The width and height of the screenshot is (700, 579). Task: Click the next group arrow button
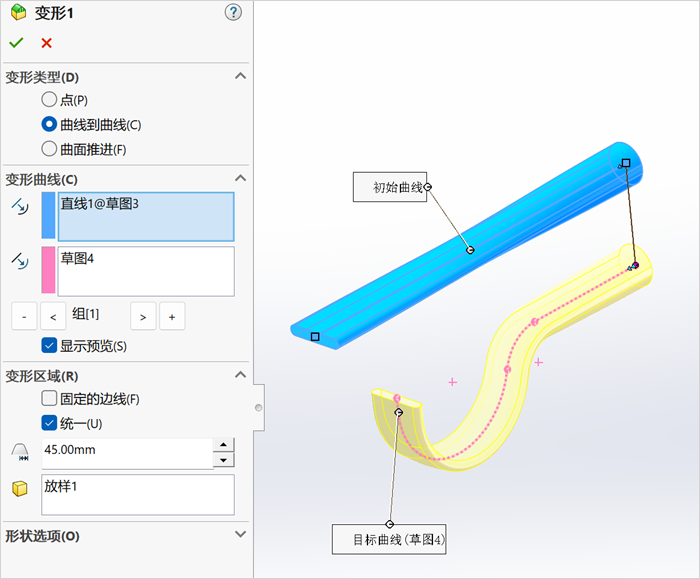tap(143, 317)
